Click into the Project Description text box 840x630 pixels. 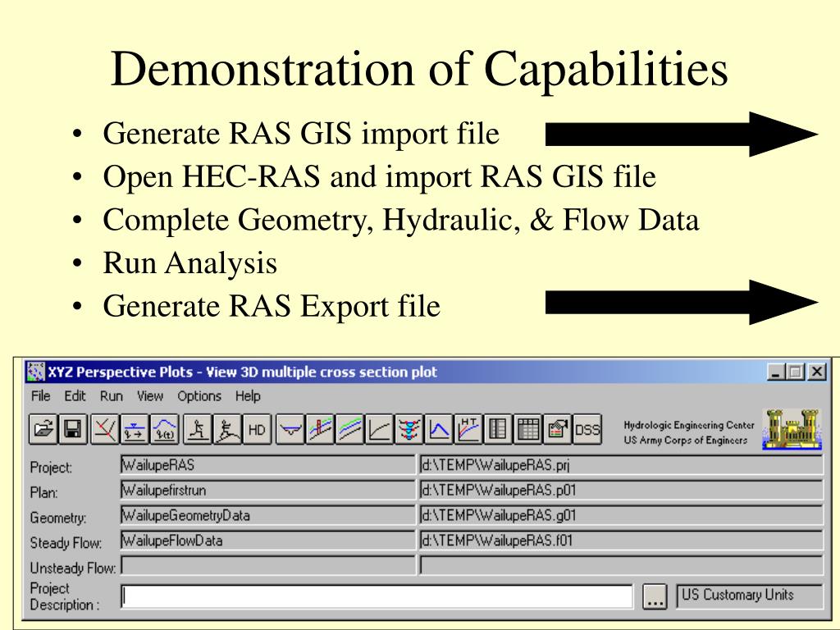(x=377, y=597)
